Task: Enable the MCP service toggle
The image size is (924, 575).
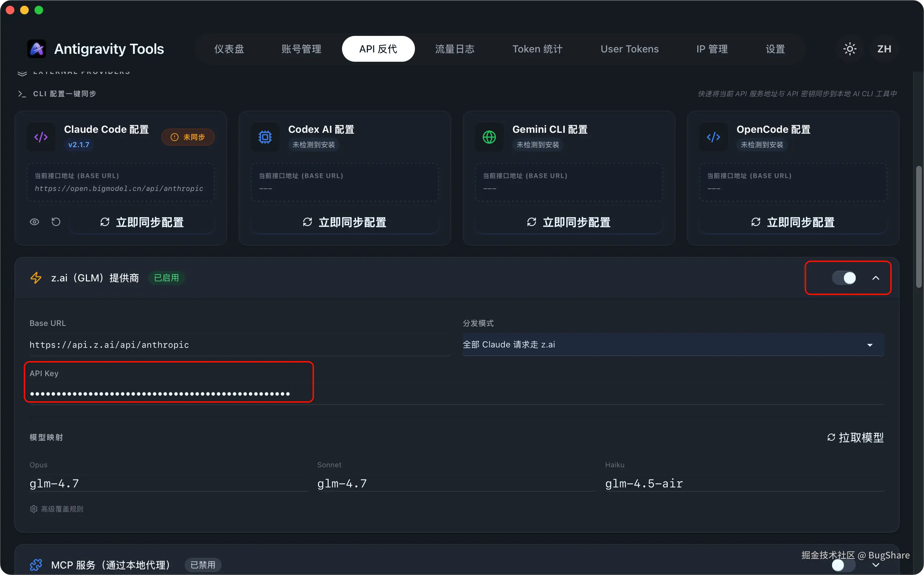Action: (x=843, y=565)
